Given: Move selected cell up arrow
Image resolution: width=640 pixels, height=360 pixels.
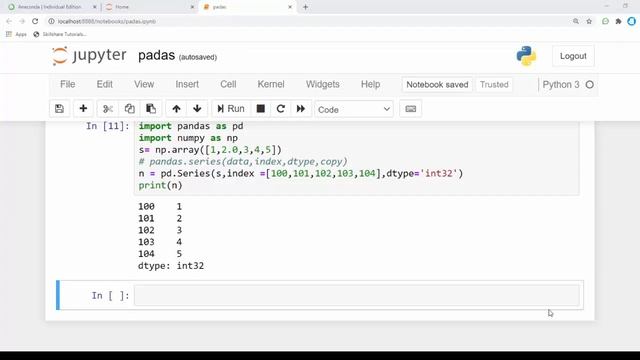Looking at the screenshot, I should tap(176, 109).
